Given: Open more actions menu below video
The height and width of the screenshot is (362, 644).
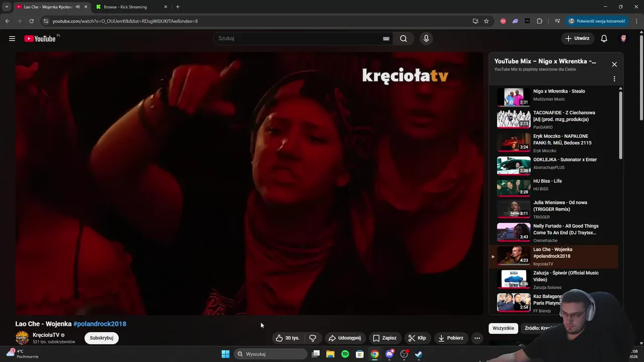Looking at the screenshot, I should (x=477, y=338).
